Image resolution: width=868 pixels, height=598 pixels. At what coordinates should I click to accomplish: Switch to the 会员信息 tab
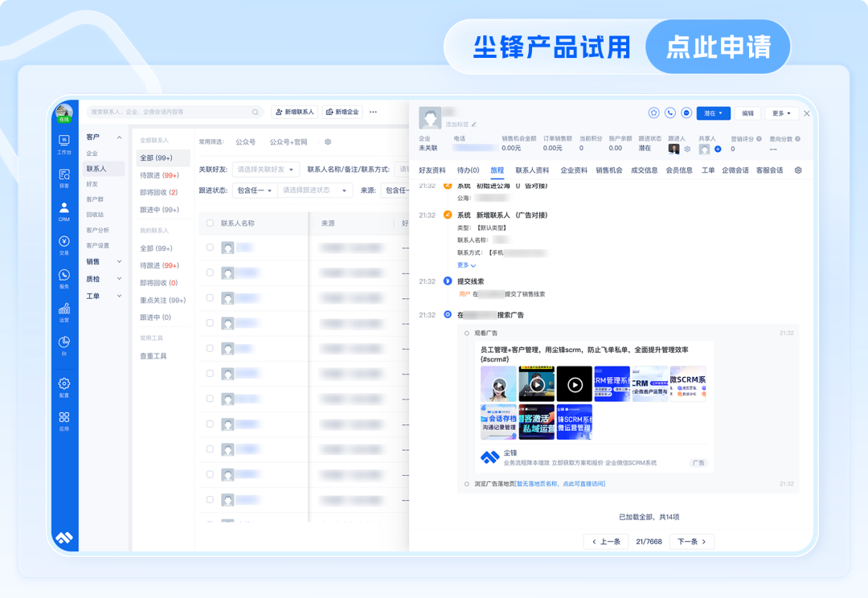coord(679,170)
